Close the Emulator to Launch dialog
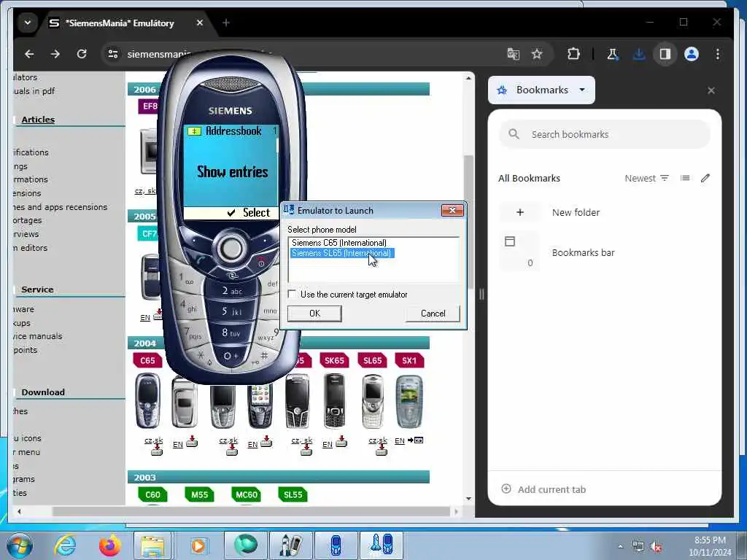The width and height of the screenshot is (747, 560). click(x=452, y=211)
